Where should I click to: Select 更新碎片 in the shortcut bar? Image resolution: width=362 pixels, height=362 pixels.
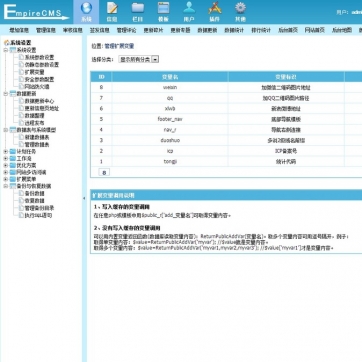pos(153,30)
